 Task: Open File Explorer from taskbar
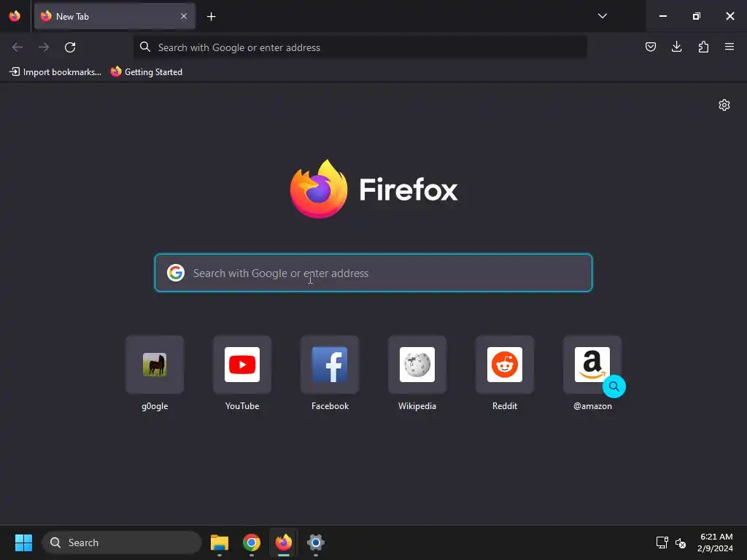coord(220,542)
